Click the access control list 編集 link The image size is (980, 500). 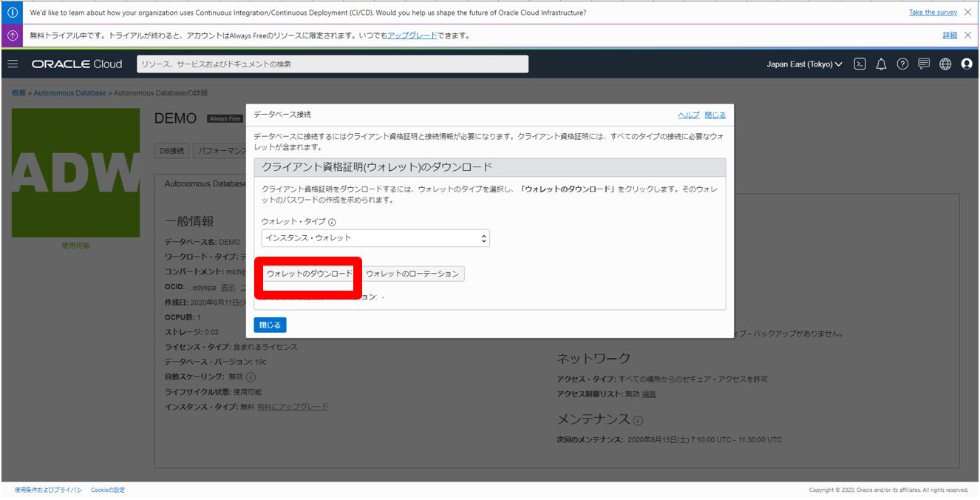(649, 393)
